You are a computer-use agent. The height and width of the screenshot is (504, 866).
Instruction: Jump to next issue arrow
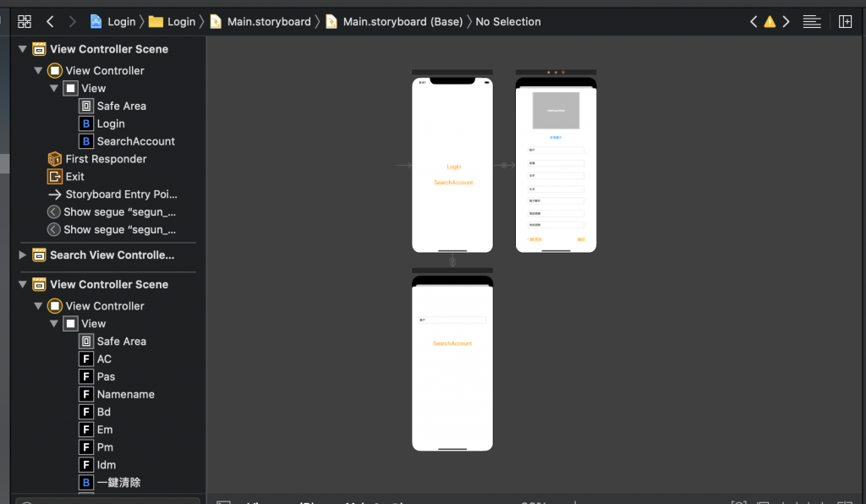[786, 21]
